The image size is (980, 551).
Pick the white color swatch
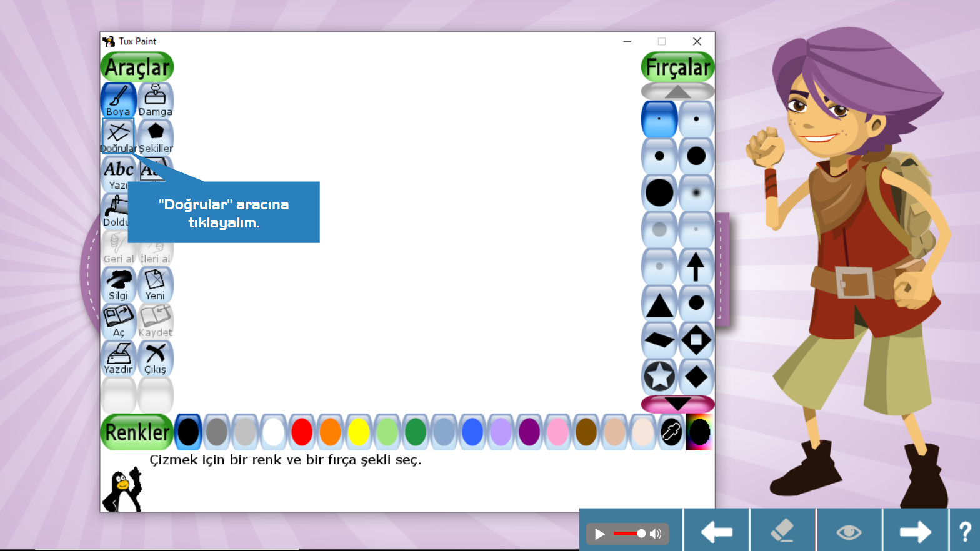(273, 432)
